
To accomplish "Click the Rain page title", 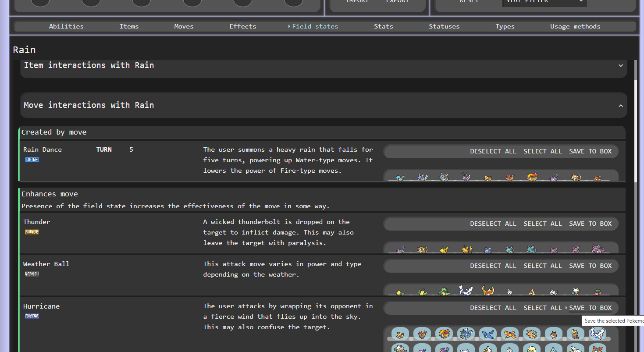I will [24, 50].
